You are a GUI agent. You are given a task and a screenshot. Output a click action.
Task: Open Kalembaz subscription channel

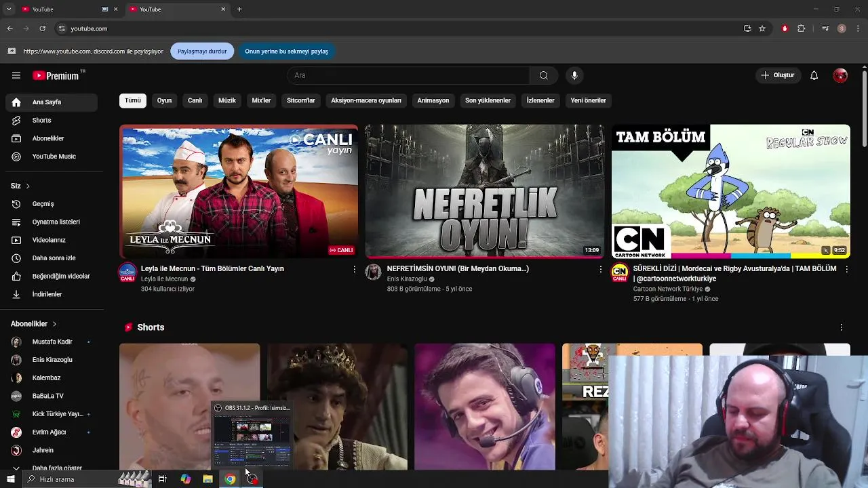(52, 378)
